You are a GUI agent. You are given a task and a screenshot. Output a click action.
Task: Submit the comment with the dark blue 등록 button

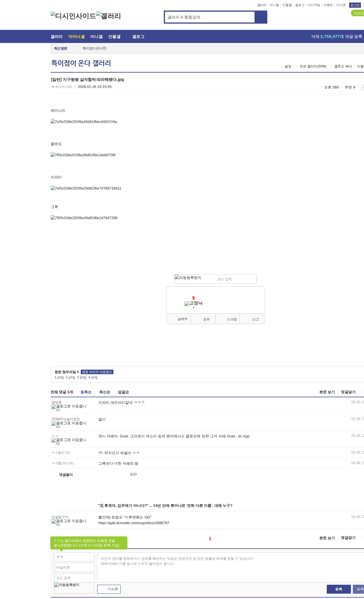pos(339,589)
